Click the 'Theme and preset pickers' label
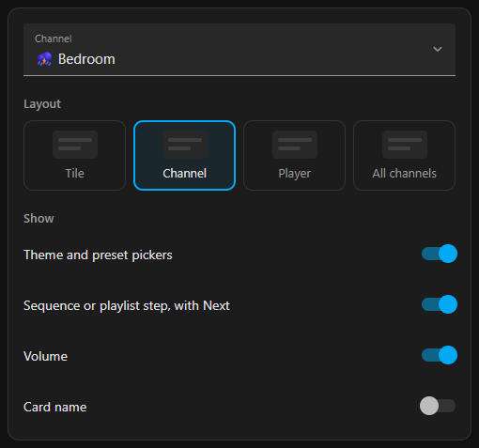The height and width of the screenshot is (448, 479). (x=98, y=255)
